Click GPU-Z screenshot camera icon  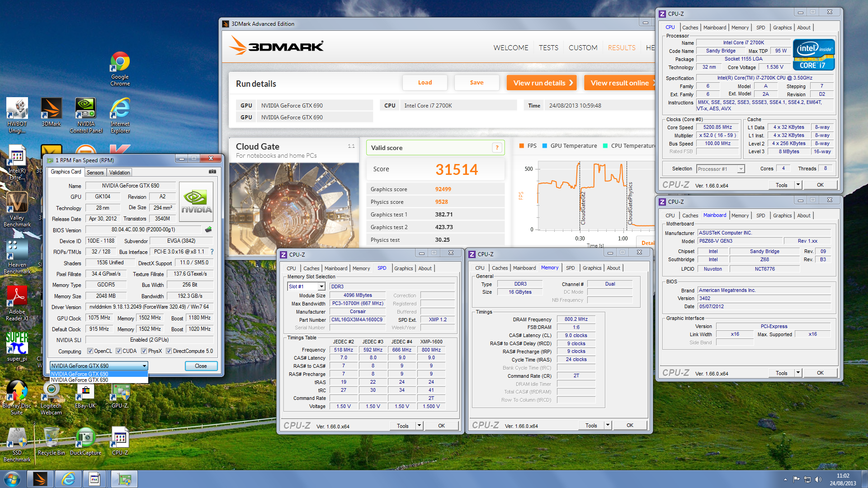pyautogui.click(x=212, y=172)
